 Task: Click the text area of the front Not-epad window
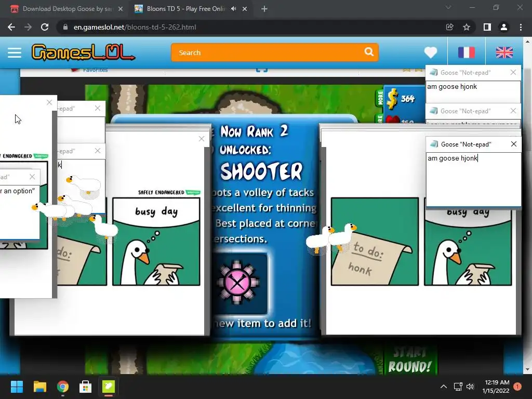(x=474, y=179)
